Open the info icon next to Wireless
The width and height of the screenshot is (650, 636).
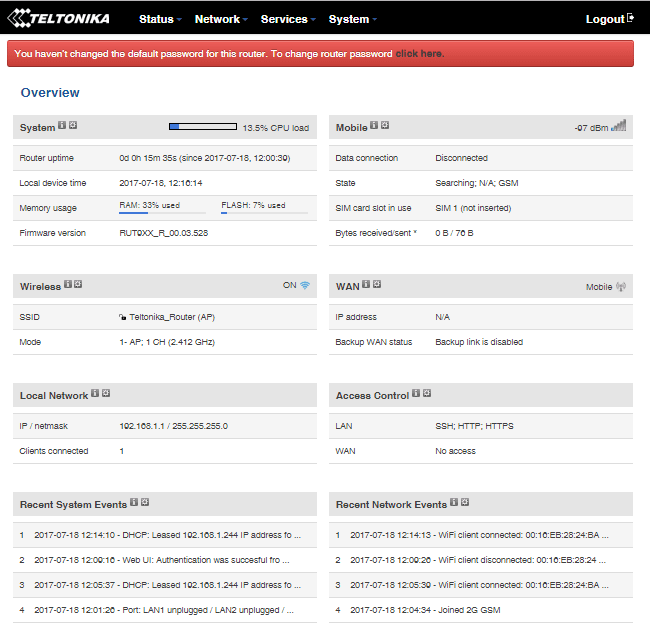click(67, 285)
